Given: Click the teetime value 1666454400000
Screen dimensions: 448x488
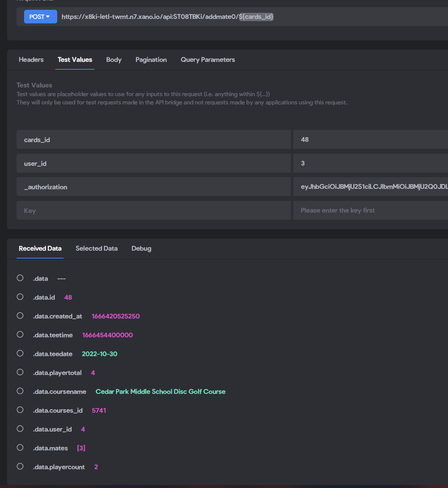Looking at the screenshot, I should click(107, 335).
